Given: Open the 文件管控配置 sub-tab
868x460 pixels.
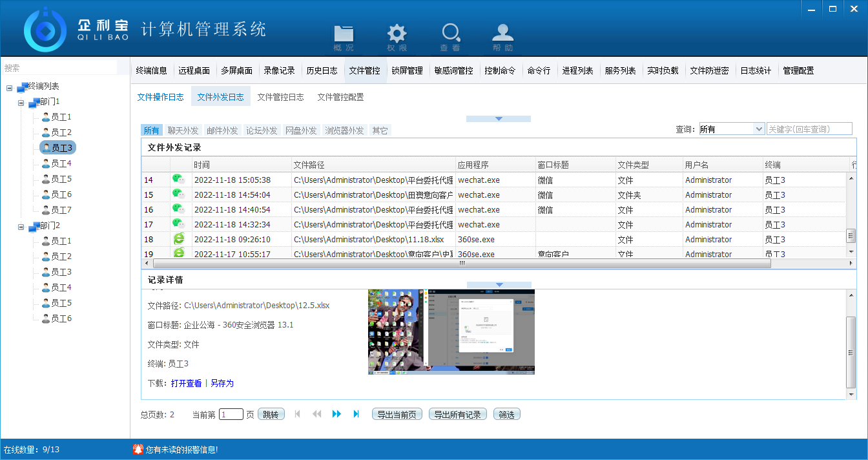Looking at the screenshot, I should [x=340, y=97].
